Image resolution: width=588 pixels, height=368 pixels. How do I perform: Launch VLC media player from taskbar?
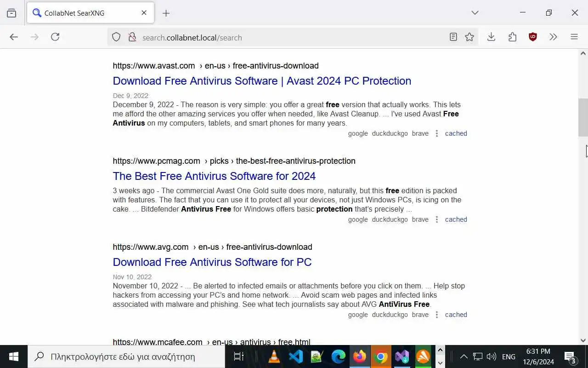(x=274, y=356)
